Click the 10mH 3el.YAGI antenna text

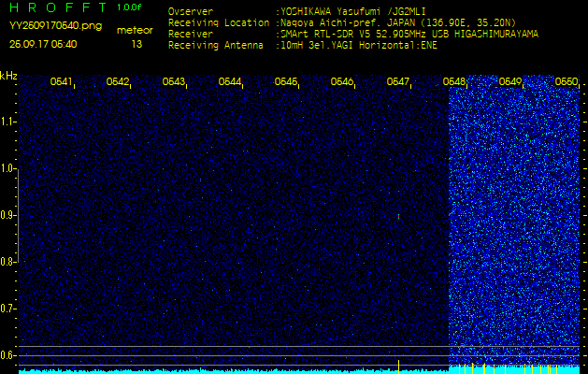coord(359,46)
